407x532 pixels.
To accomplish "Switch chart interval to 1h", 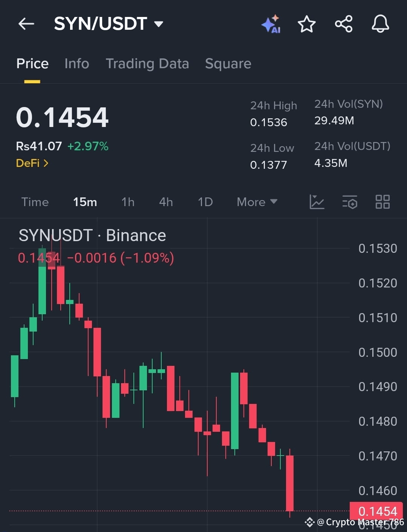I will (128, 202).
